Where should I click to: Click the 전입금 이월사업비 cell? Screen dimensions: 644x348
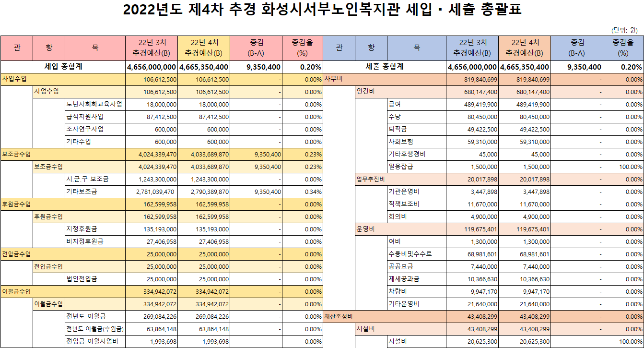93,341
